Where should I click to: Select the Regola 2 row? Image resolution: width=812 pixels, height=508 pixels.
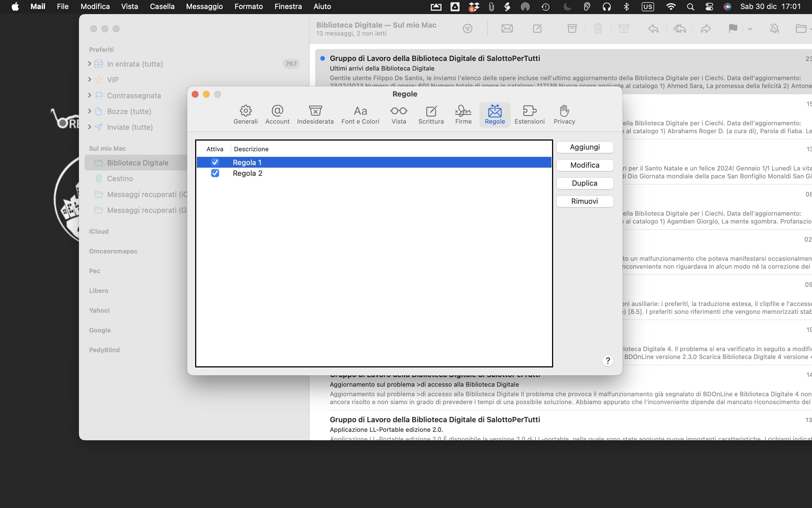pos(374,173)
